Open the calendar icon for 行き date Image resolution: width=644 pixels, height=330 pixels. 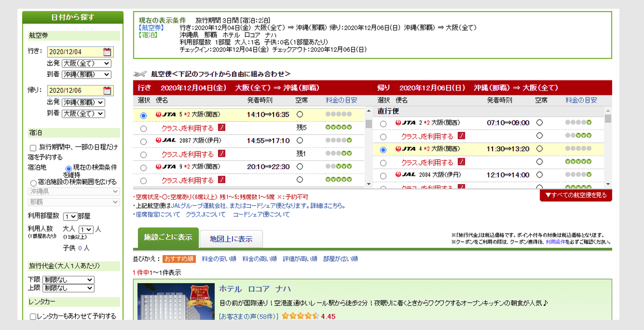[107, 52]
